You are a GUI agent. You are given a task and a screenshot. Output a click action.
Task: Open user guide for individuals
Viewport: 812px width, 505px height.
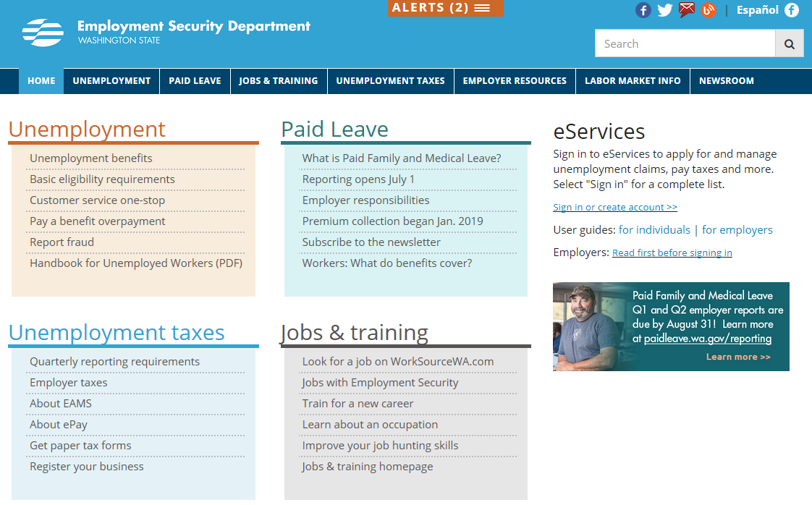point(654,230)
